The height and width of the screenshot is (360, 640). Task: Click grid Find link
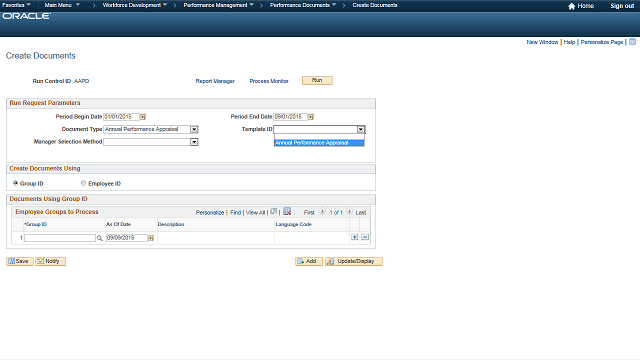point(236,213)
